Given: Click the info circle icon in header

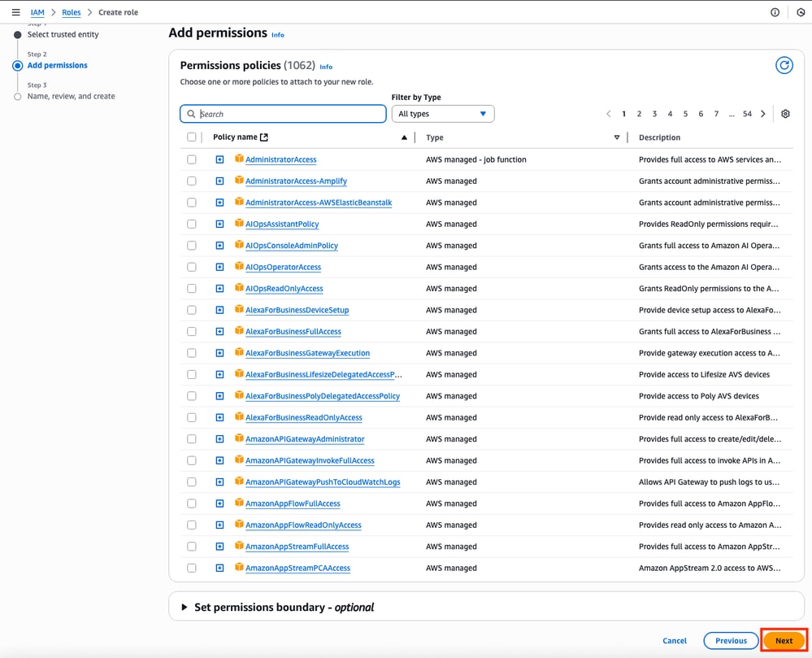Looking at the screenshot, I should tap(775, 12).
